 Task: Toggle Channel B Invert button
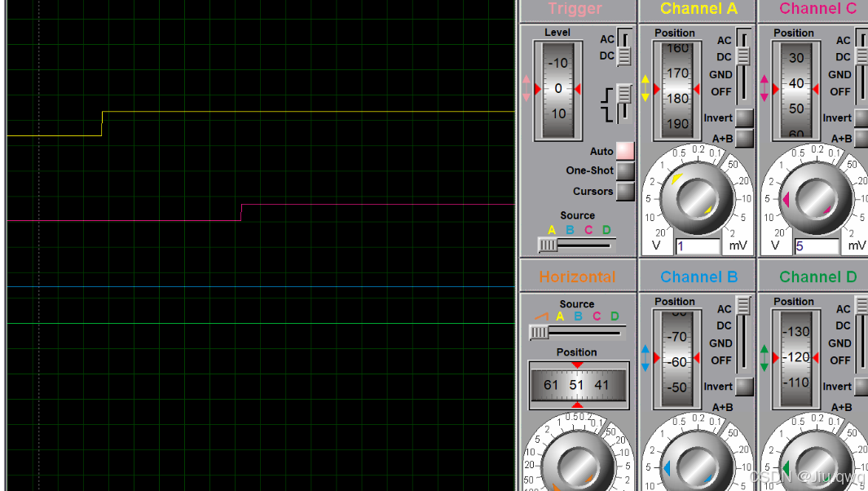pos(744,387)
